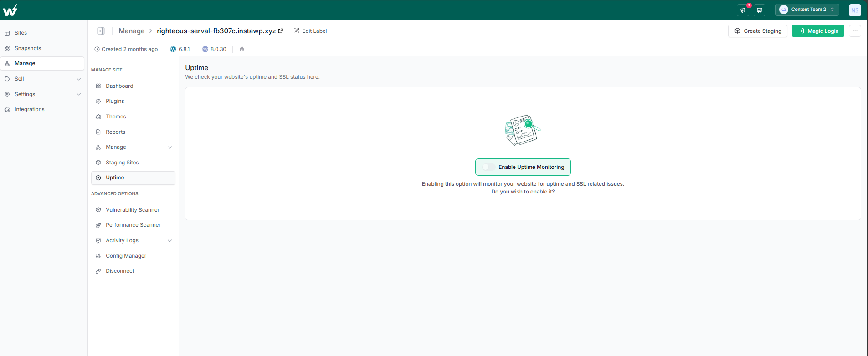Click the Create Staging button
Image resolution: width=868 pixels, height=356 pixels.
pos(758,31)
